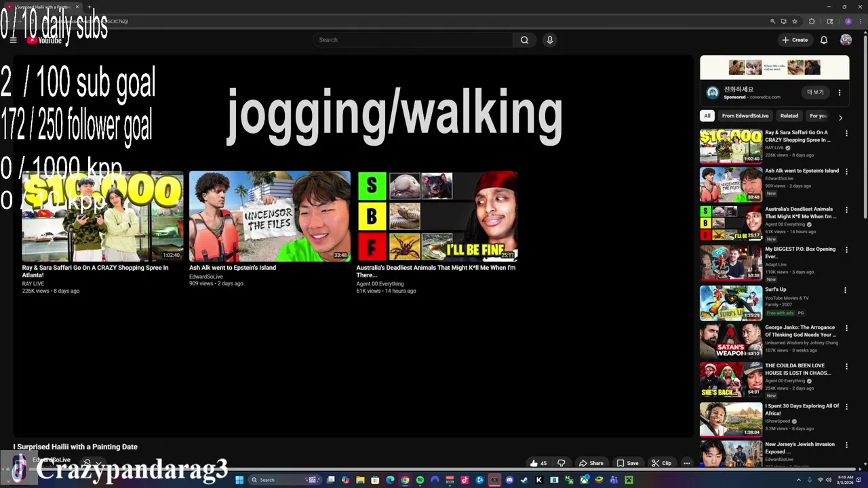Open Surf's Up thumbnail in sidebar

731,303
